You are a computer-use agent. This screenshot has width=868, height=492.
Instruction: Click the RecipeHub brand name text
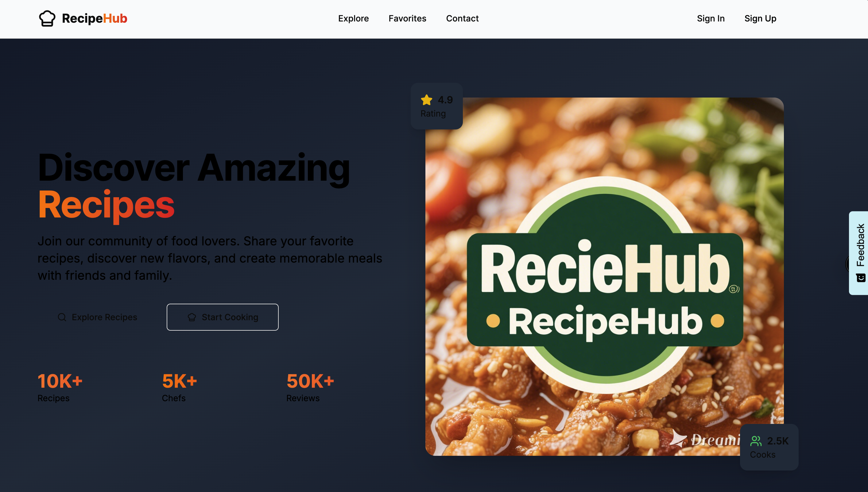(x=95, y=18)
